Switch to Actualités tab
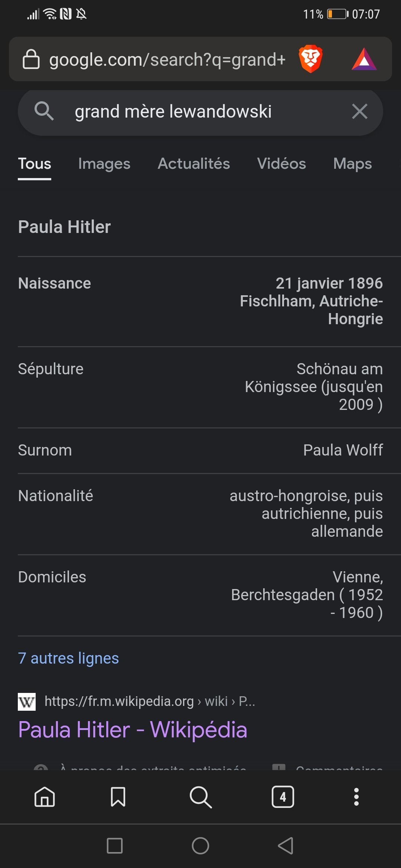Viewport: 401px width, 868px height. click(x=194, y=164)
